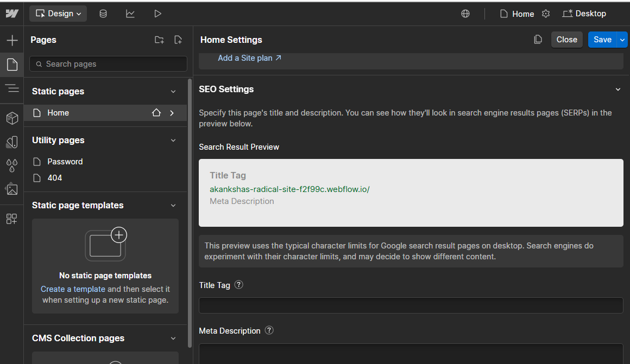
Task: Click the create new page icon
Action: pyautogui.click(x=178, y=40)
